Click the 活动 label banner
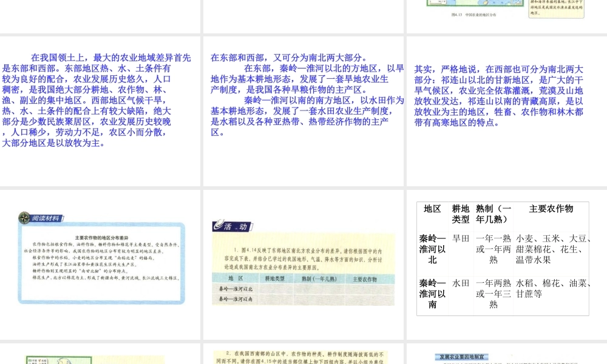Viewport: 607px width, 364px height. [236, 227]
